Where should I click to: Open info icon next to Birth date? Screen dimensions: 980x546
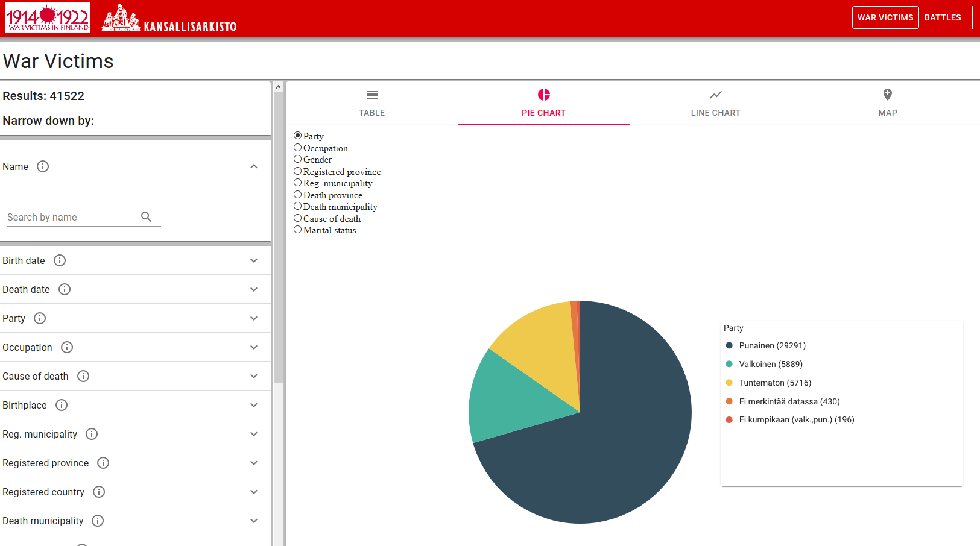click(60, 260)
